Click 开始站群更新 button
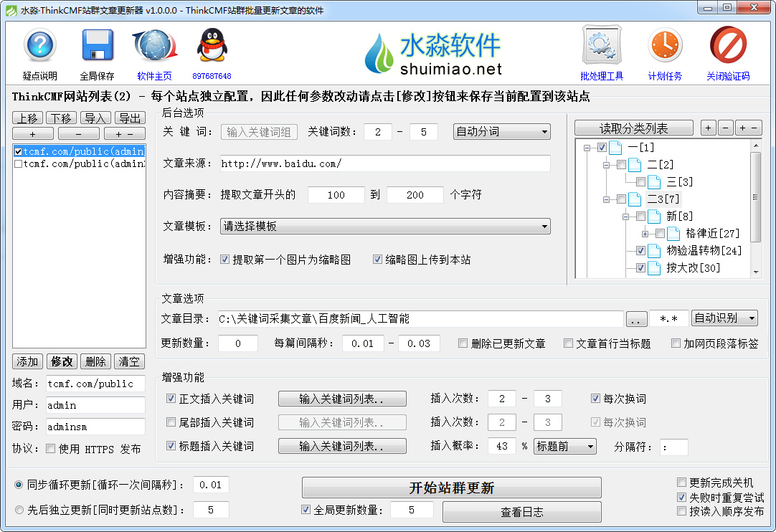The height and width of the screenshot is (532, 776). click(x=451, y=488)
